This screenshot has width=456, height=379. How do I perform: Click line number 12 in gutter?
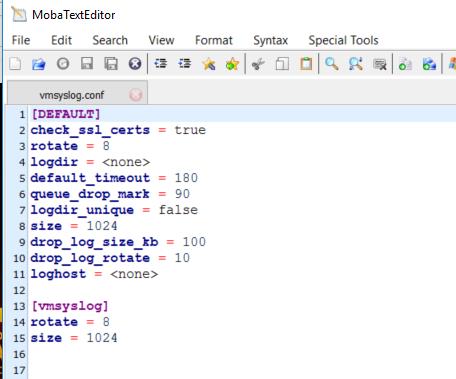point(19,290)
